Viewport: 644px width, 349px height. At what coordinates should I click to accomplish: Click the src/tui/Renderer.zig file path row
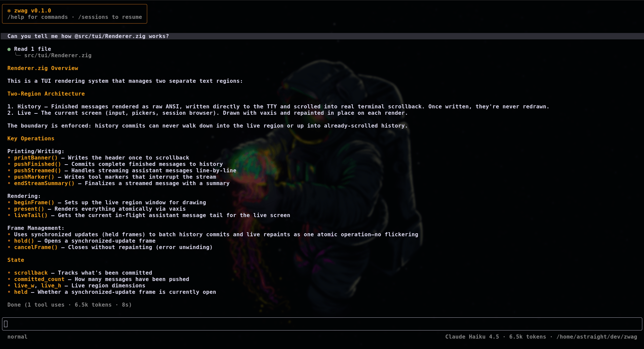coord(58,56)
